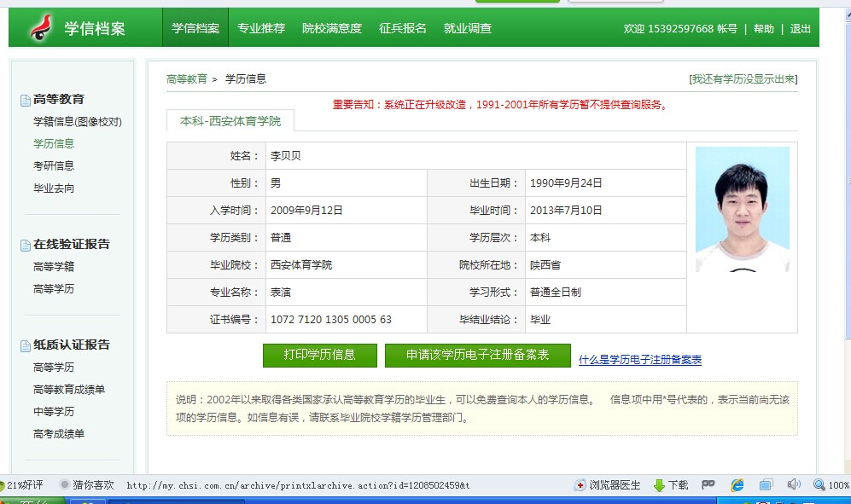This screenshot has height=504, width=851.
Task: Click enrollment date 2009年9月12日
Action: 306,211
